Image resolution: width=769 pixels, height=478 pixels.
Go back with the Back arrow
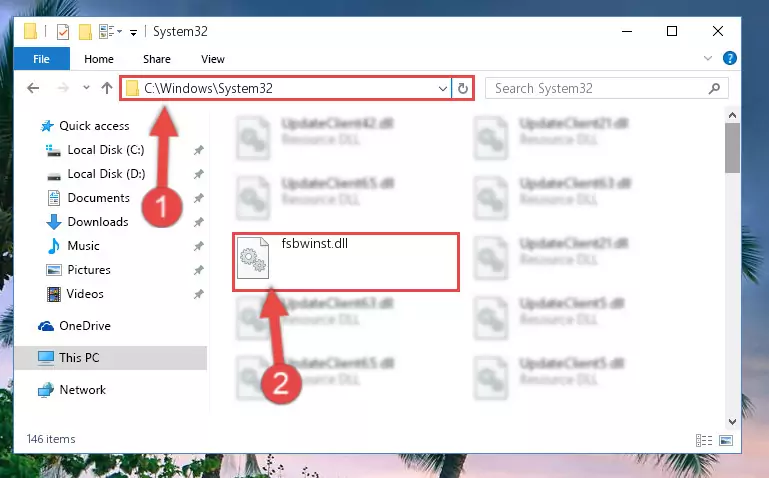[33, 88]
